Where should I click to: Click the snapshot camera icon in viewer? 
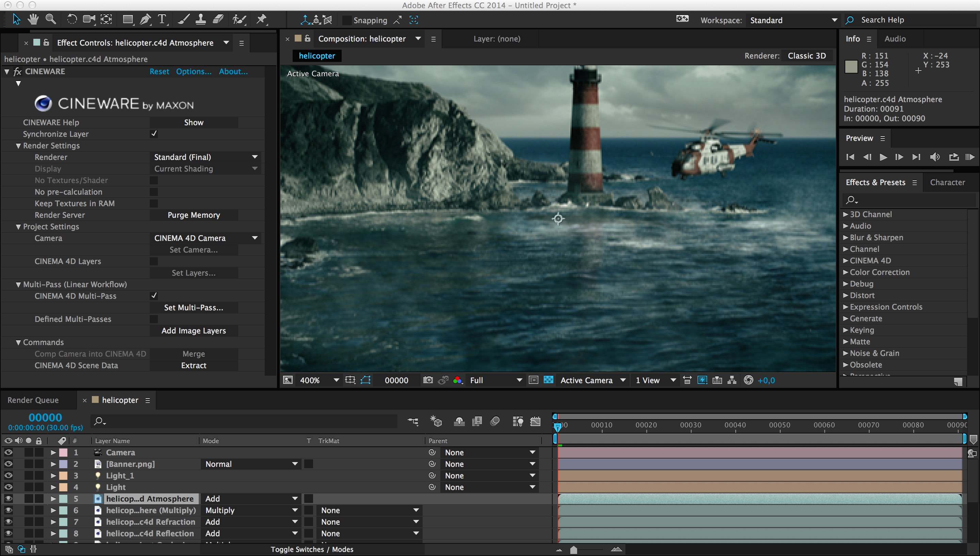pyautogui.click(x=428, y=380)
